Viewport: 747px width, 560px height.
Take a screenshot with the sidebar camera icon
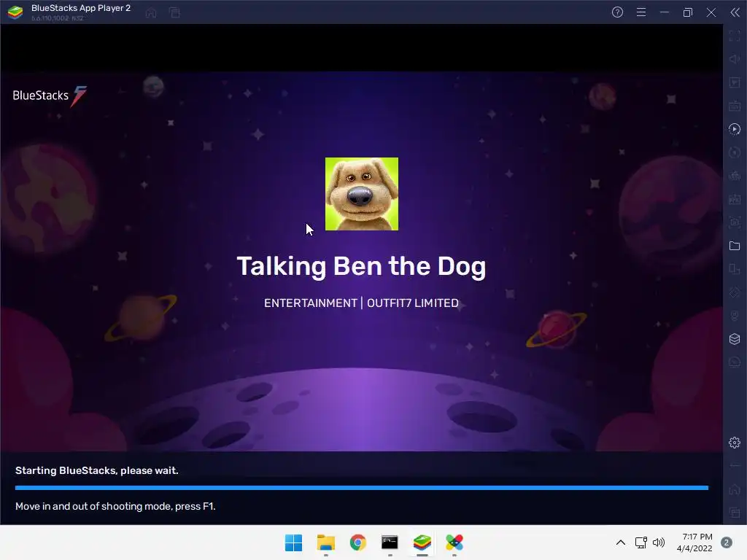pyautogui.click(x=735, y=222)
